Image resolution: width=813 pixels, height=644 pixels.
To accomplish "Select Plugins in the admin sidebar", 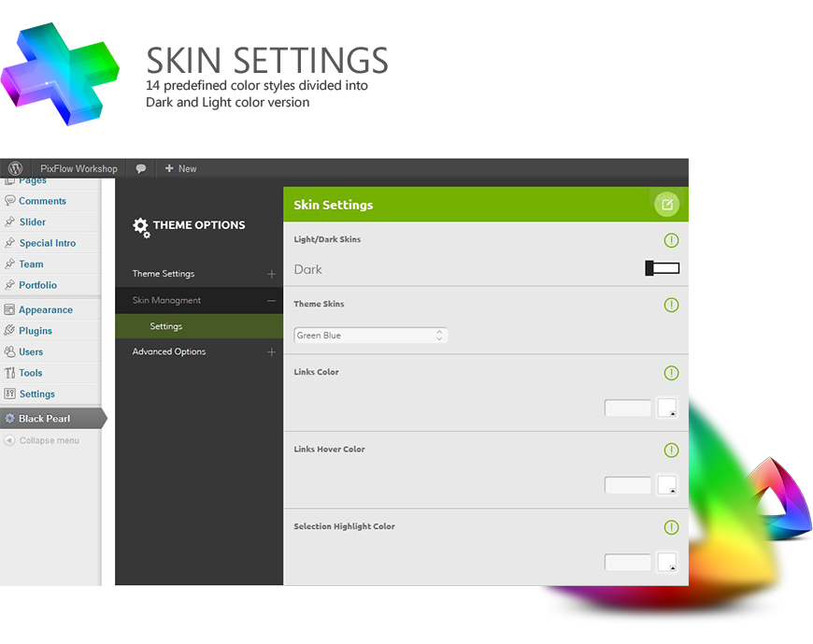I will (36, 331).
